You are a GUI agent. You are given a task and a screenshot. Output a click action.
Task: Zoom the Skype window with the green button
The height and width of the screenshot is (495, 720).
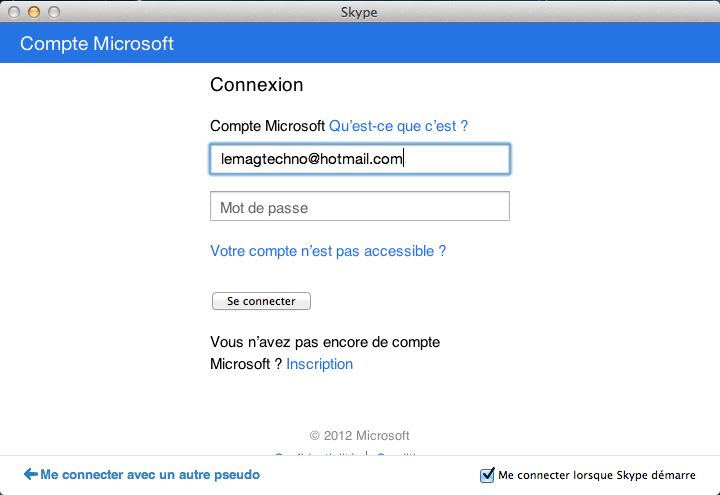(x=53, y=12)
